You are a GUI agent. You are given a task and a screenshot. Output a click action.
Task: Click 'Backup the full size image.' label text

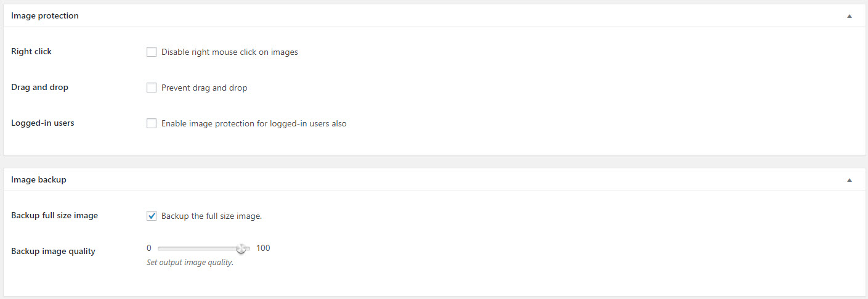[x=212, y=216]
